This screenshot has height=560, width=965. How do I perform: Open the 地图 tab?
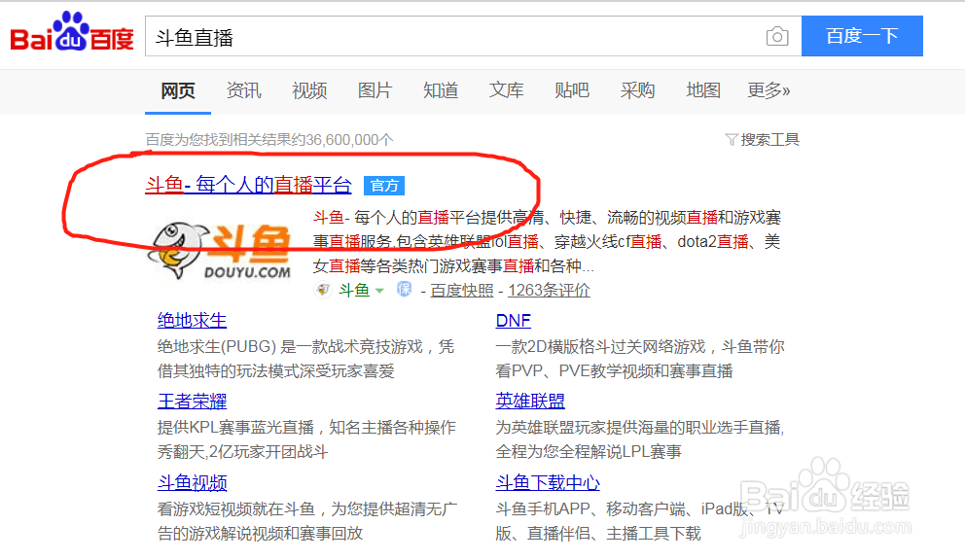[703, 90]
